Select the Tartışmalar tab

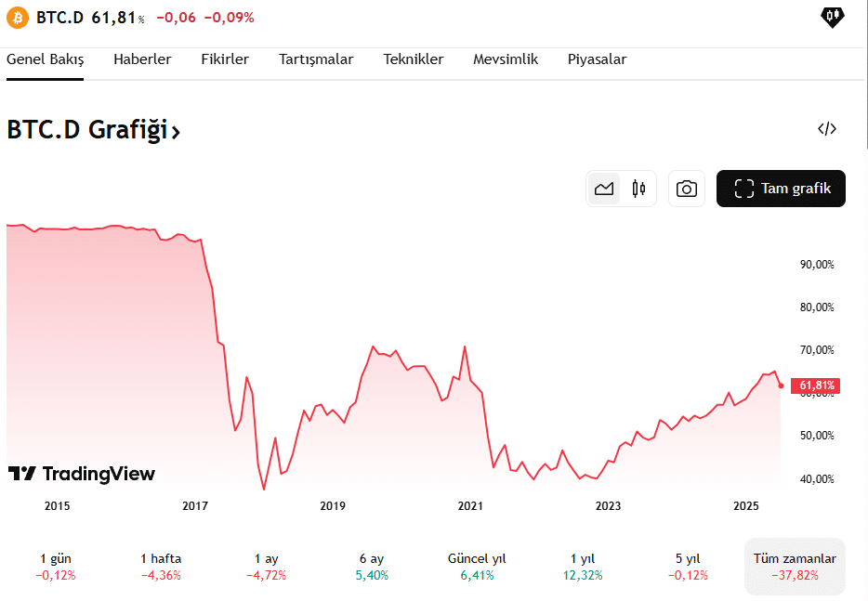(x=316, y=59)
